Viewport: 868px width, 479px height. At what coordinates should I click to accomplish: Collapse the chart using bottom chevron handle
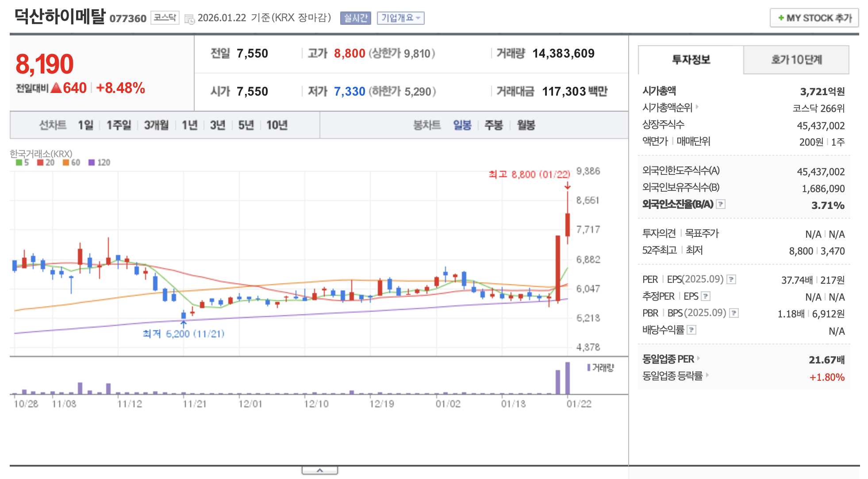click(x=320, y=470)
